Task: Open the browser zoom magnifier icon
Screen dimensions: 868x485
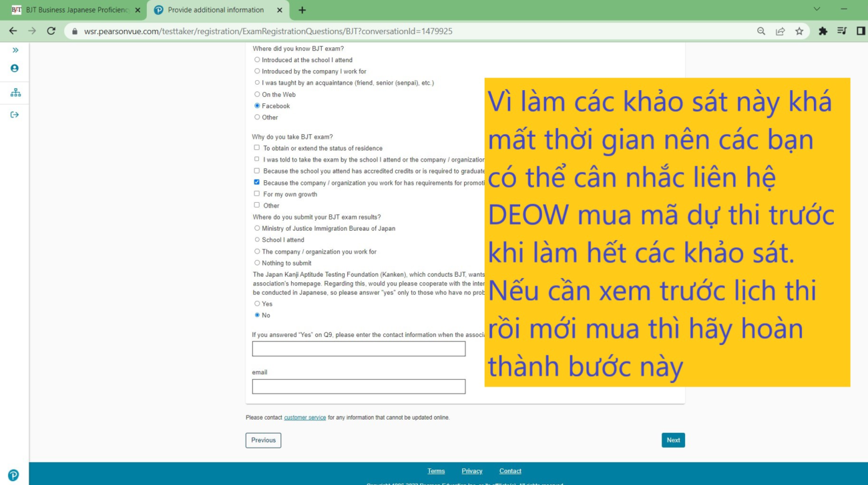Action: click(x=761, y=31)
